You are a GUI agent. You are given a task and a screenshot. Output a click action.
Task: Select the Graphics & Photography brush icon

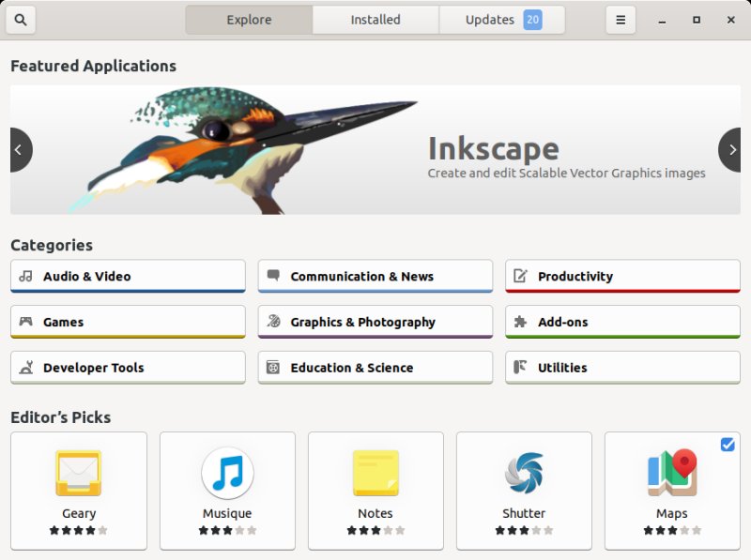274,322
